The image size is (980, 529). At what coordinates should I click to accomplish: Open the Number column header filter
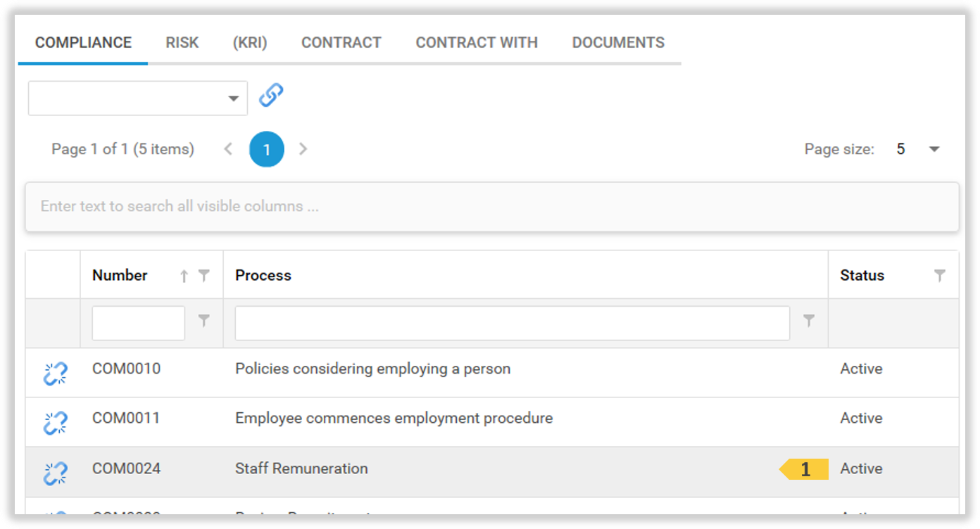tap(204, 276)
